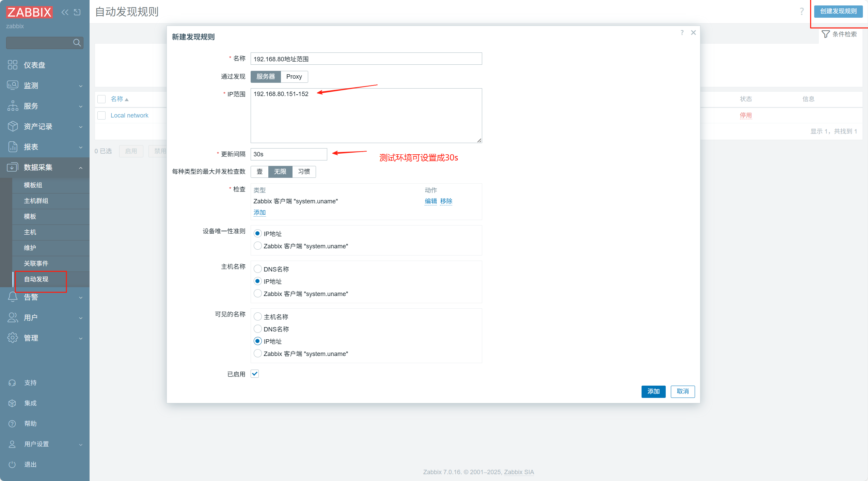Image resolution: width=868 pixels, height=481 pixels.
Task: Set concurrent checks to 壹
Action: (x=259, y=171)
